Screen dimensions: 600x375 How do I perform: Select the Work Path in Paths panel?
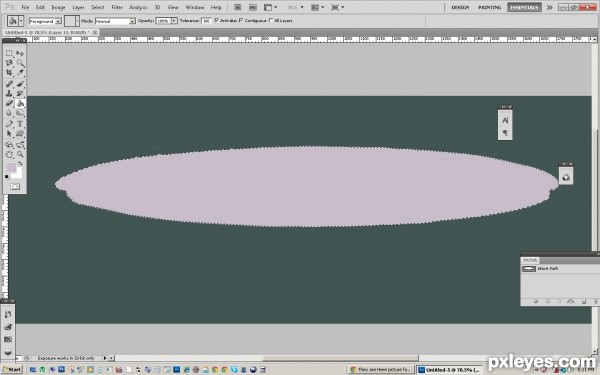pyautogui.click(x=560, y=269)
